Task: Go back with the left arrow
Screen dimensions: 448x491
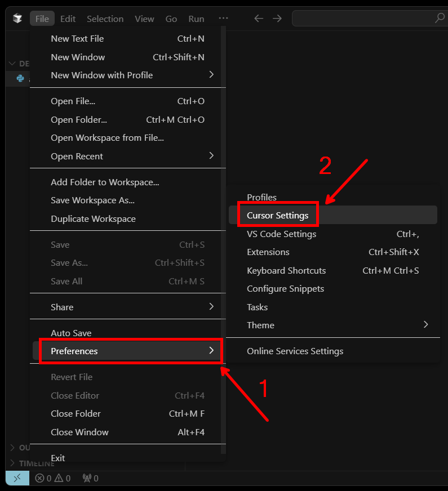Action: click(259, 19)
